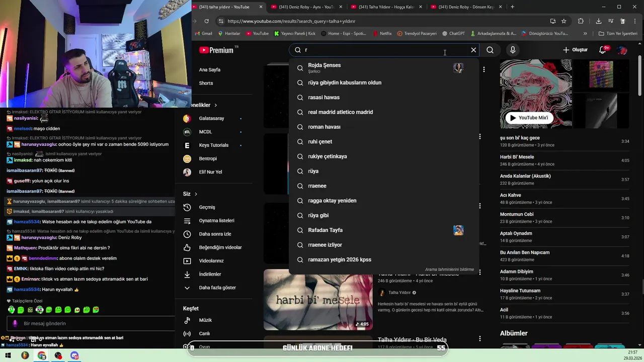Open Trendyol Pazaryeri bookmark
644x362 pixels.
[x=417, y=34]
